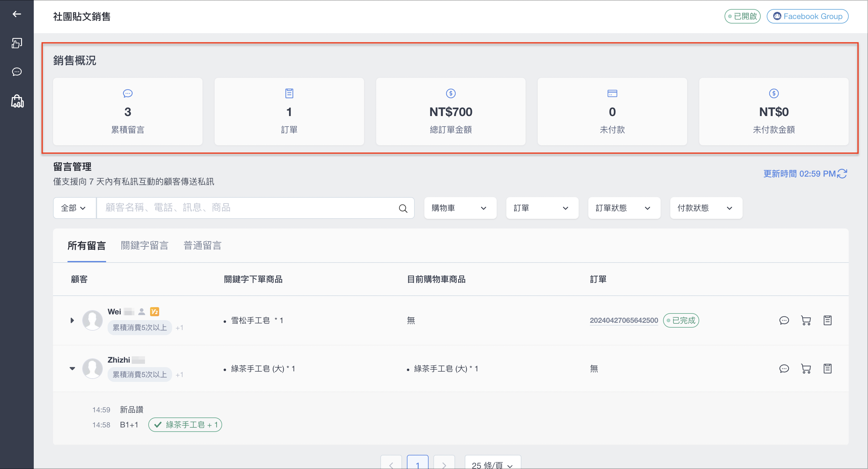The image size is (868, 469).
Task: Open shopping cart for Zhizhi's row
Action: (x=806, y=369)
